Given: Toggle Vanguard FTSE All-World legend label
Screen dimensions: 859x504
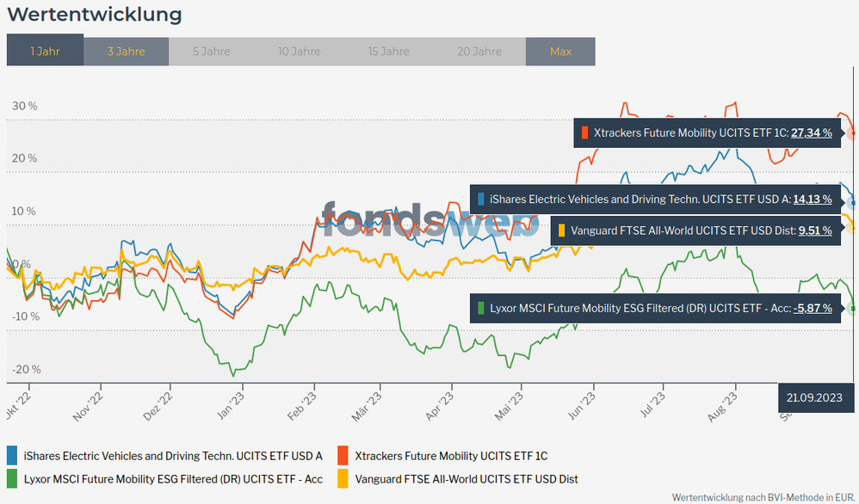Looking at the screenshot, I should click(x=467, y=478).
